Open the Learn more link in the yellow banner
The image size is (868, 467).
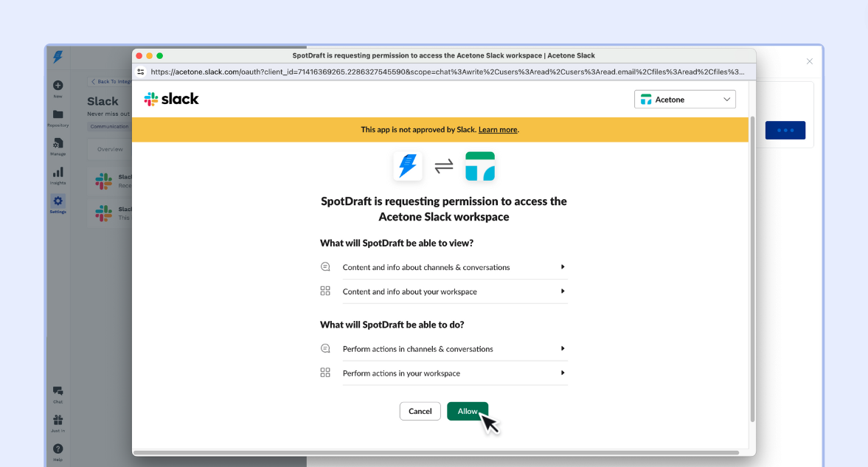[498, 130]
